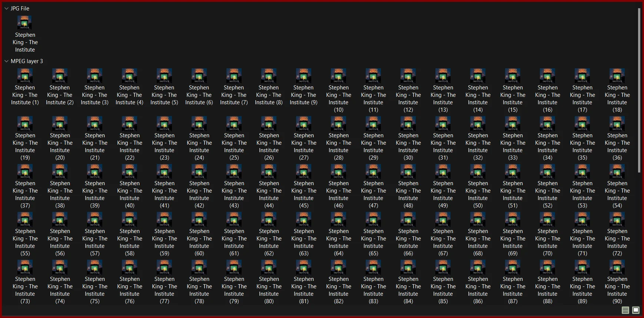Click file name Institute (29)
The width and height of the screenshot is (644, 318).
(x=373, y=147)
